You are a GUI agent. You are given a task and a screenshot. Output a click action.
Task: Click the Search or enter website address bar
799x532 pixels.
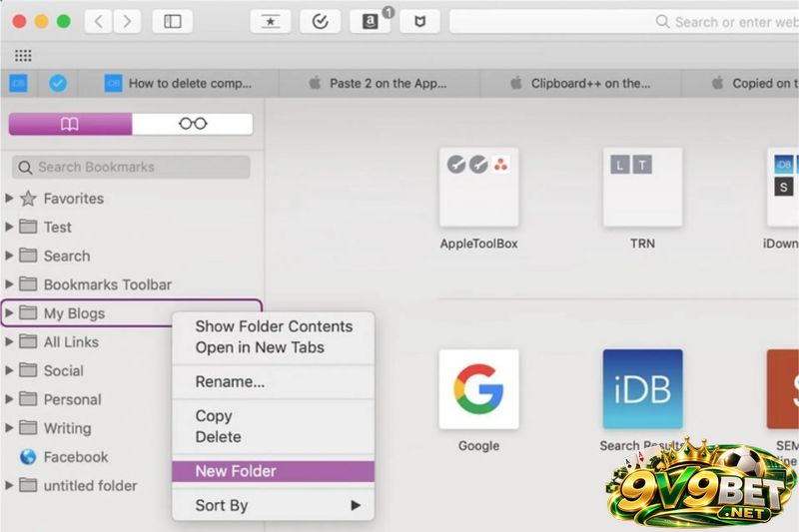click(624, 22)
